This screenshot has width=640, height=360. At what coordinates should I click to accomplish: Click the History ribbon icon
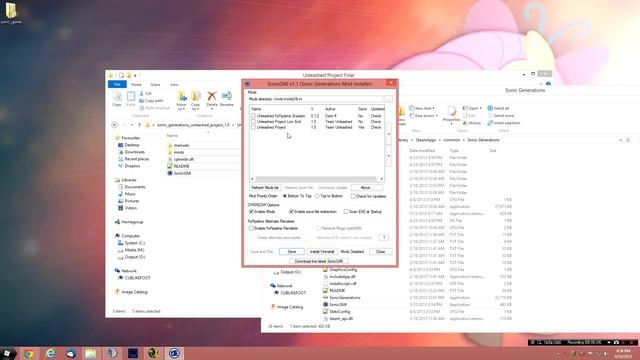click(x=472, y=123)
